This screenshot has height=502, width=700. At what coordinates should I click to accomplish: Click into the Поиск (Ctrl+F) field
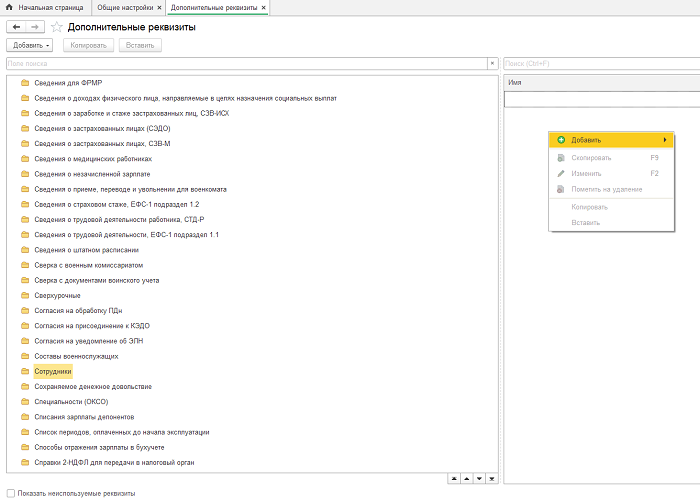(x=600, y=63)
